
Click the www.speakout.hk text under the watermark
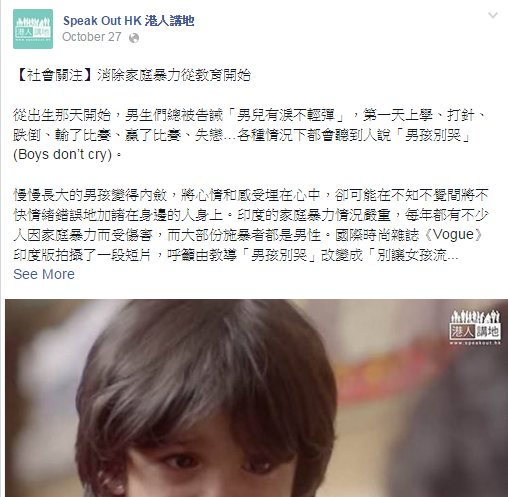475,343
